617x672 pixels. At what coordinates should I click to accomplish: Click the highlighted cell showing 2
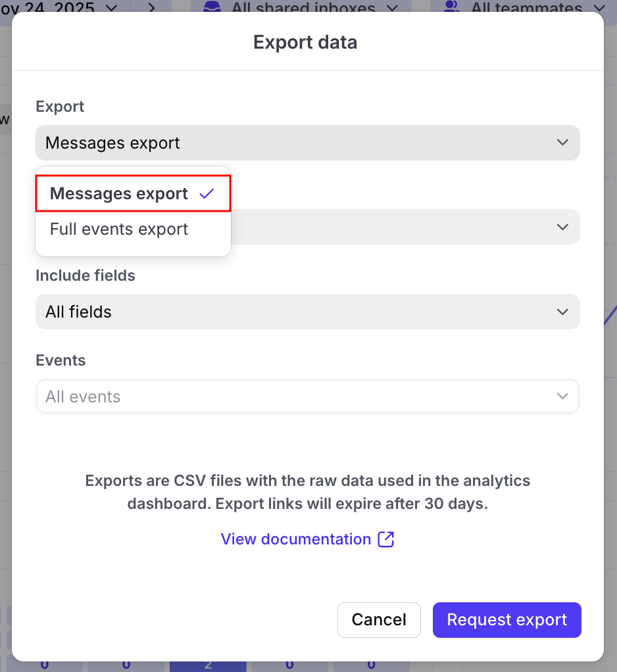pyautogui.click(x=208, y=664)
